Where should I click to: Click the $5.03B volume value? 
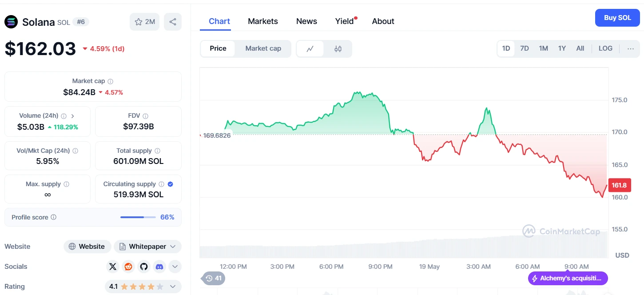[31, 127]
